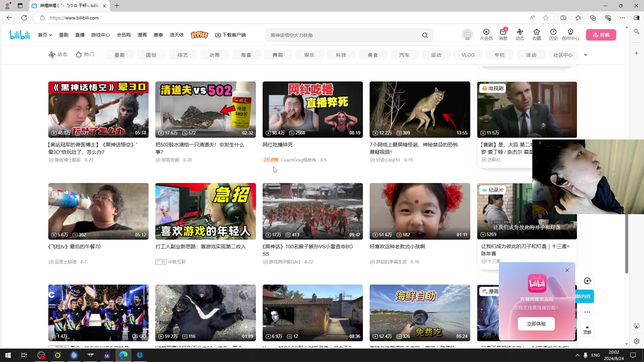Click the refresh feed icon button
Viewport: 644px width, 362px height.
[587, 281]
